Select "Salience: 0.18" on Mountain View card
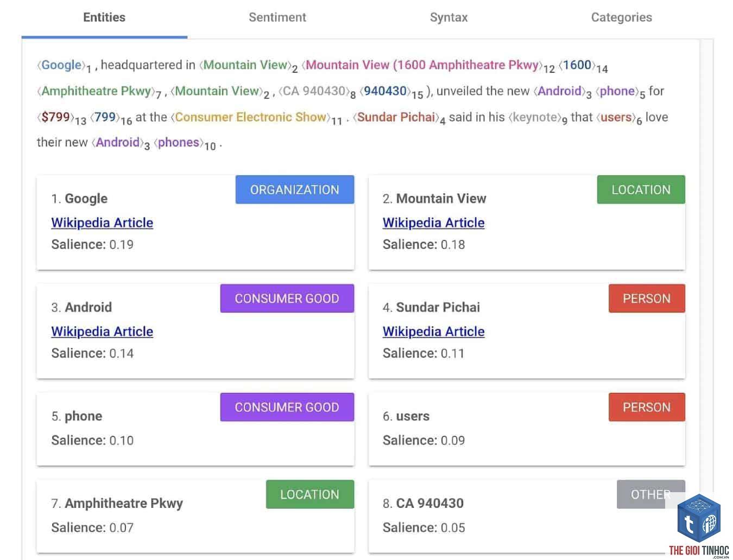Viewport: 733px width, 560px height. 424,245
